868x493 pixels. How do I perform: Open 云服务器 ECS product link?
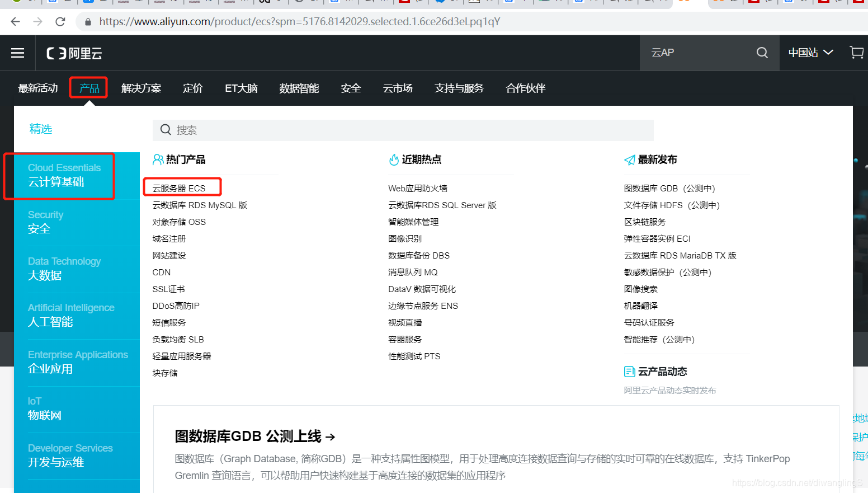tap(179, 189)
